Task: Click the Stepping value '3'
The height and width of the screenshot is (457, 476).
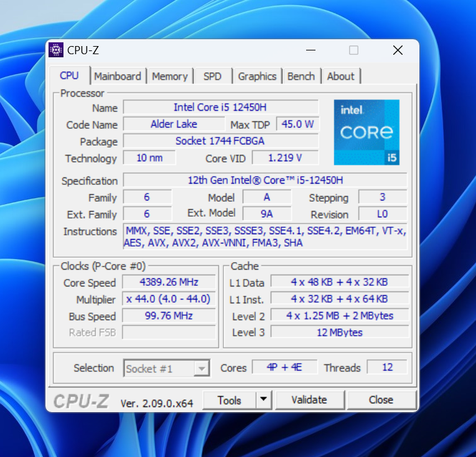Action: coord(383,197)
